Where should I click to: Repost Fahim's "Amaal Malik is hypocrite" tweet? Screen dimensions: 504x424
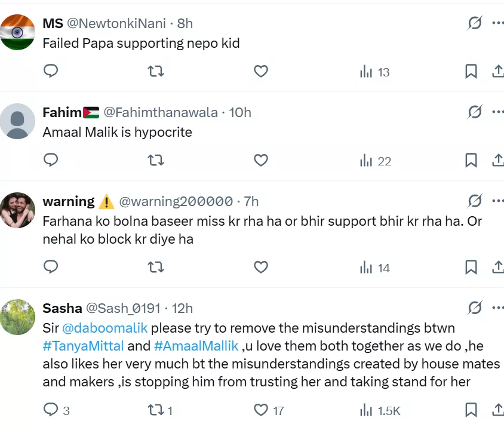click(156, 161)
